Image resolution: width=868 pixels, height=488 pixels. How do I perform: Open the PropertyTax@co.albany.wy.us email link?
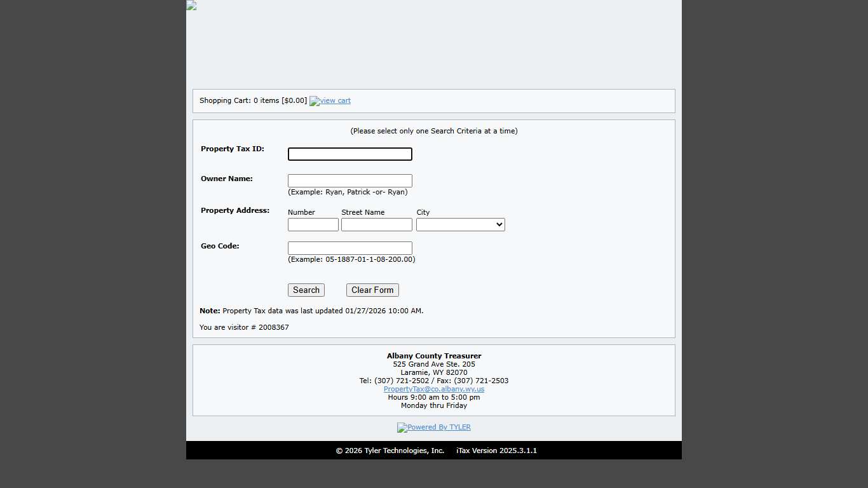click(x=433, y=389)
